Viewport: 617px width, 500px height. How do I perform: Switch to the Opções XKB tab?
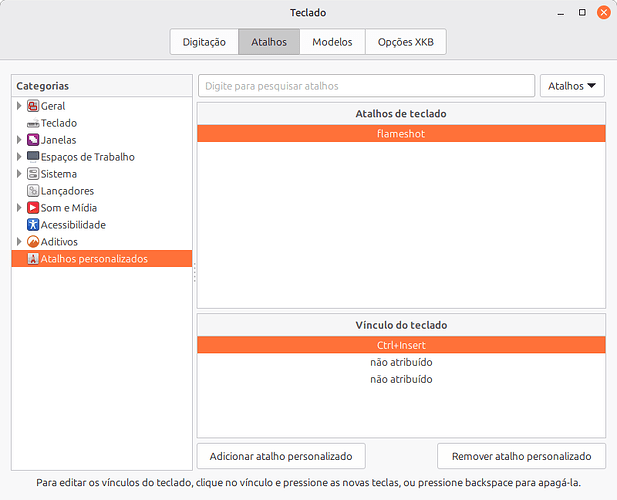pos(405,42)
